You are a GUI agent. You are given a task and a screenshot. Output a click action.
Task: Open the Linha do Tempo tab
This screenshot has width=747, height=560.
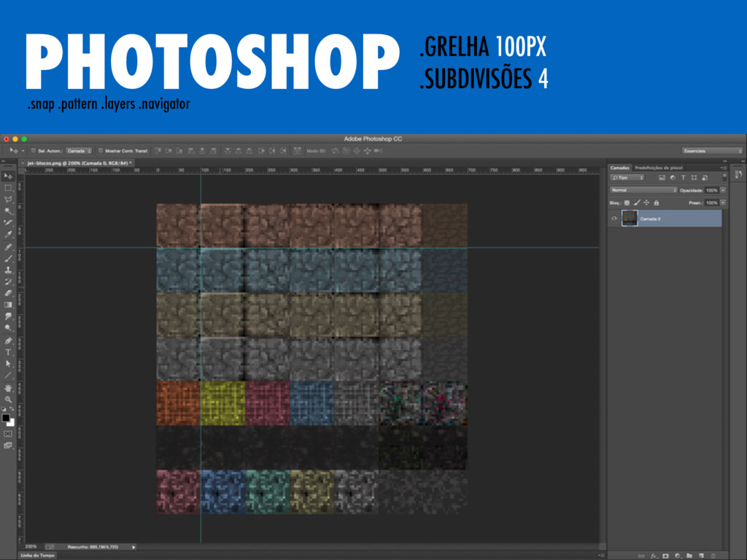coord(38,555)
